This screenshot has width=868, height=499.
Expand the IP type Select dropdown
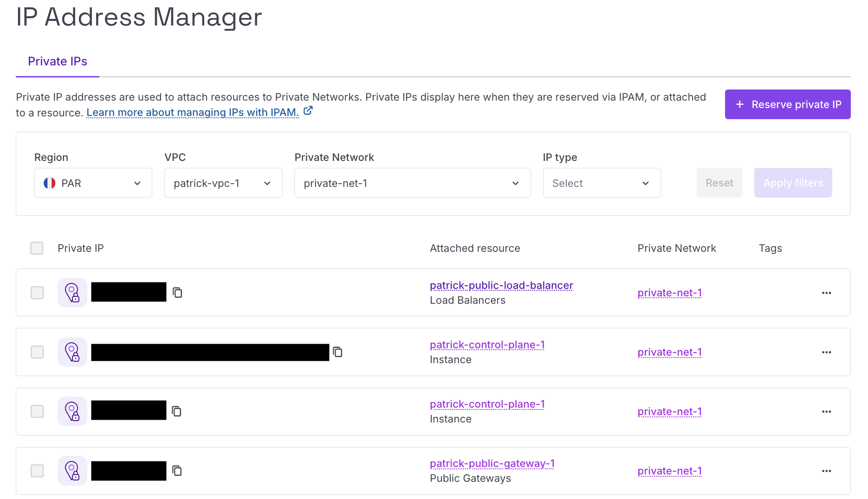point(602,183)
